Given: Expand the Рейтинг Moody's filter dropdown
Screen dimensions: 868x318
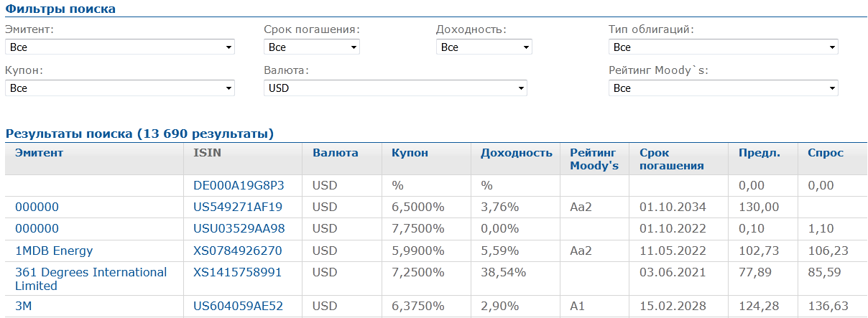Looking at the screenshot, I should pos(723,88).
